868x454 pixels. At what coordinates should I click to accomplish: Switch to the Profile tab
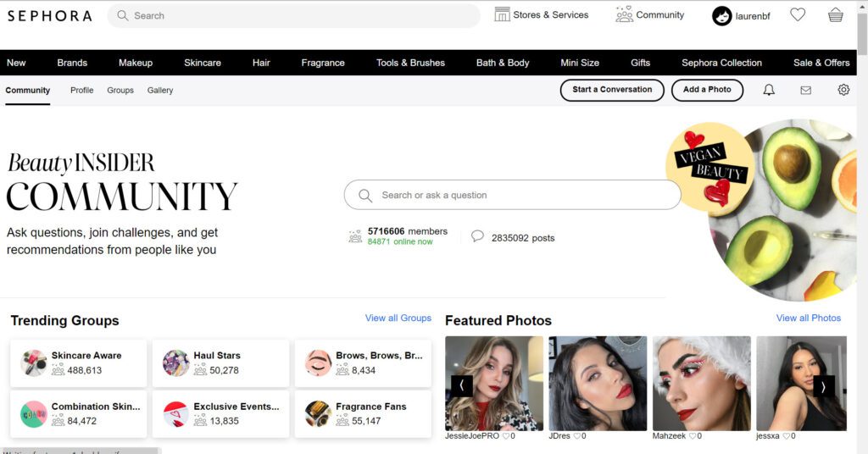point(82,90)
